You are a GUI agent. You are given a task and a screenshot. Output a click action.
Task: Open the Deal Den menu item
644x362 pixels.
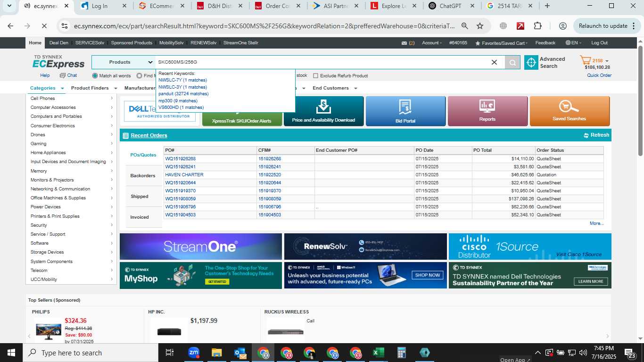tap(58, 43)
